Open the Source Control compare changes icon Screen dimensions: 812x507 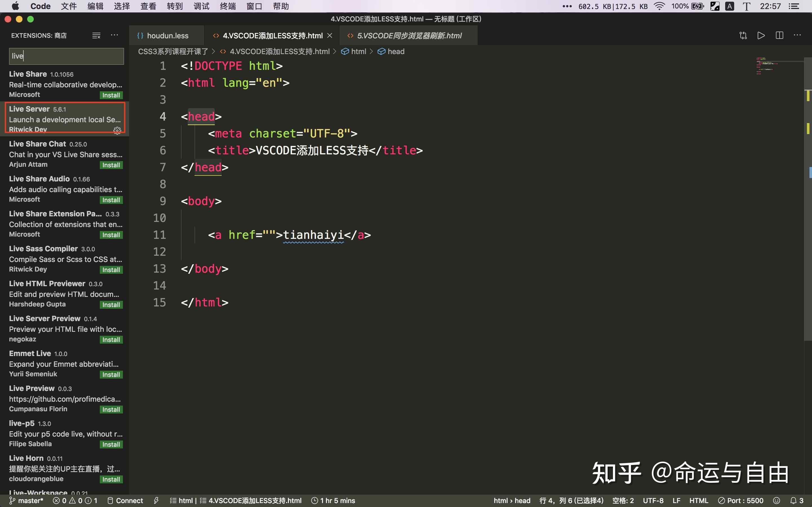pos(743,35)
